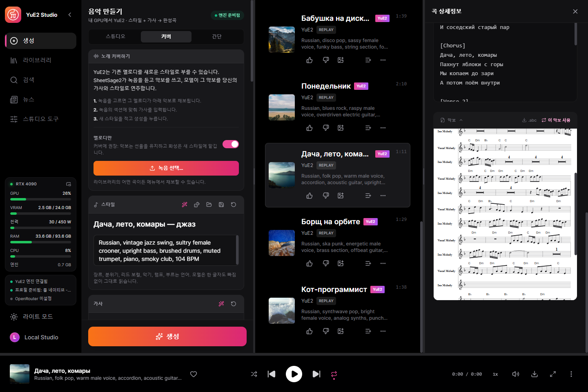
Task: Open Кот-программист song thumbnail
Action: (x=282, y=311)
